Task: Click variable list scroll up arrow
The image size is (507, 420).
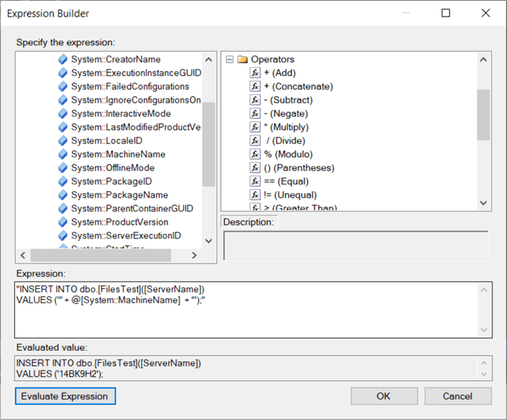Action: pos(209,59)
